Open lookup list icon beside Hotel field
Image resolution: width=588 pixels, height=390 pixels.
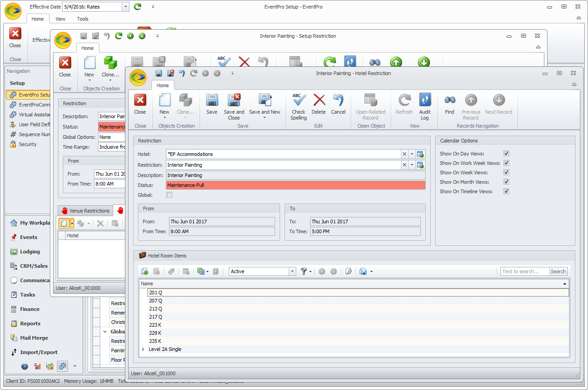click(x=420, y=154)
